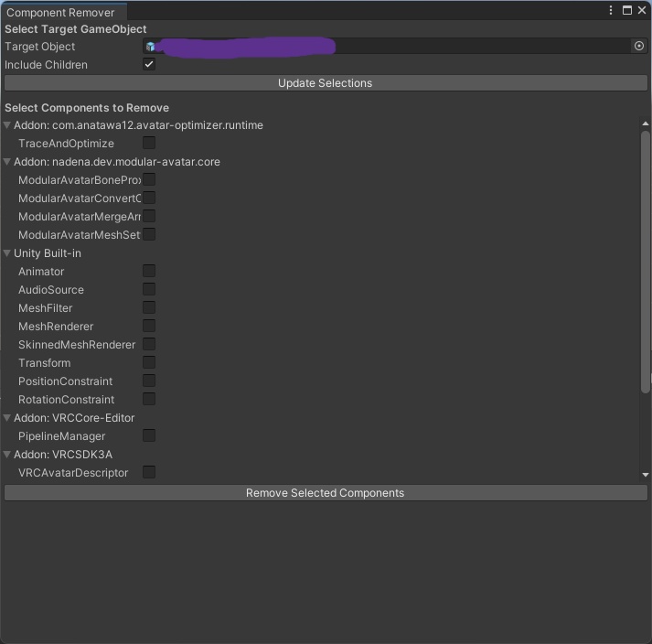
Task: Click the Update Selections button
Action: click(326, 83)
